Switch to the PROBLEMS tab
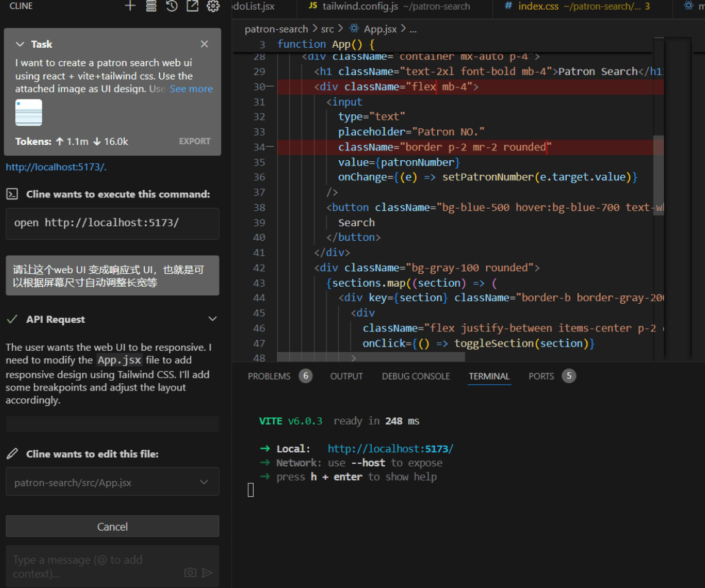Screen dimensions: 705x588 (269, 377)
